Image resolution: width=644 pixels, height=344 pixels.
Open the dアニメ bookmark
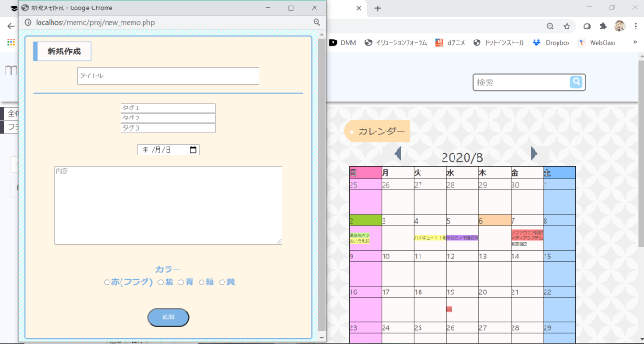coord(450,42)
